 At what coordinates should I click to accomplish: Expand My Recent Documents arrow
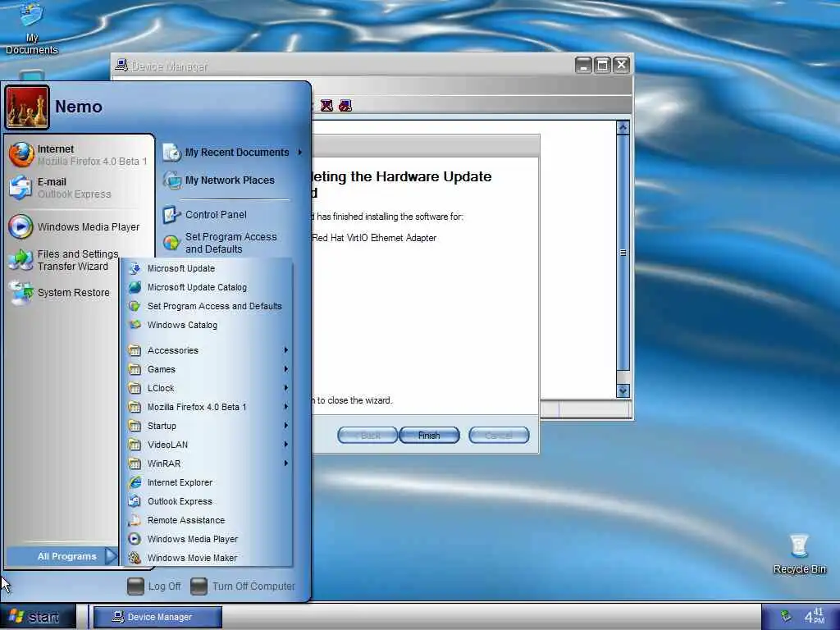click(x=300, y=152)
